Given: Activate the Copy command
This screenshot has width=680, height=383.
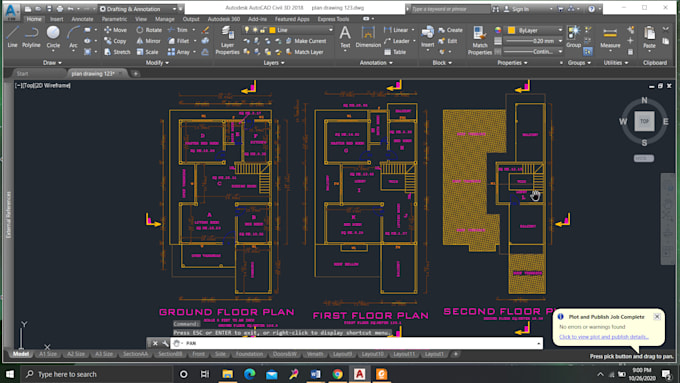Looking at the screenshot, I should point(115,41).
